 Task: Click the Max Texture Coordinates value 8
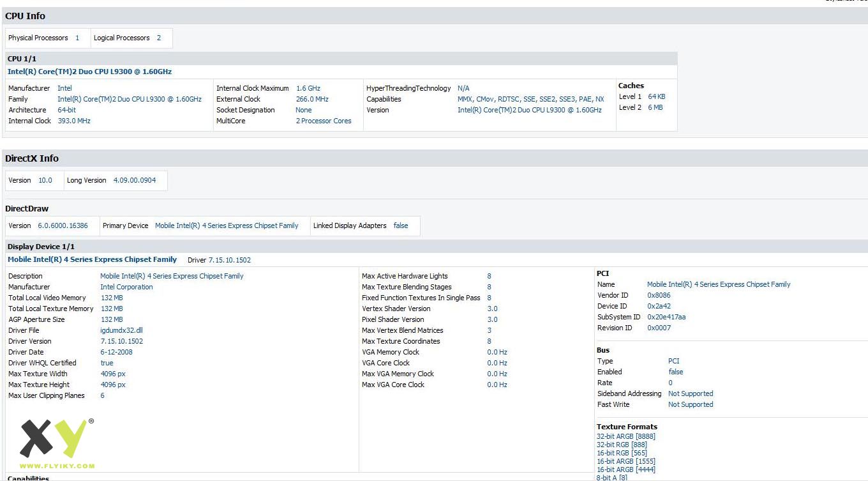click(x=490, y=341)
